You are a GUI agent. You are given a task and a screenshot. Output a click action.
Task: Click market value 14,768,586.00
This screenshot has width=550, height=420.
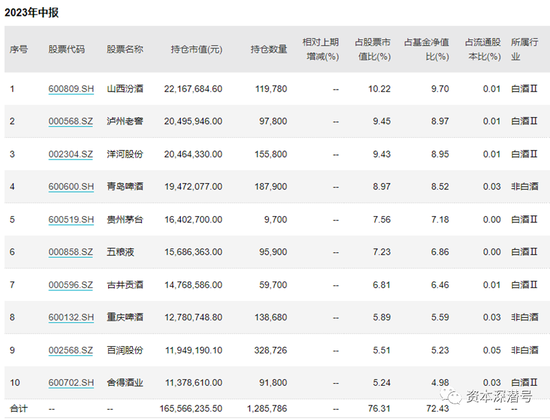[x=194, y=285]
